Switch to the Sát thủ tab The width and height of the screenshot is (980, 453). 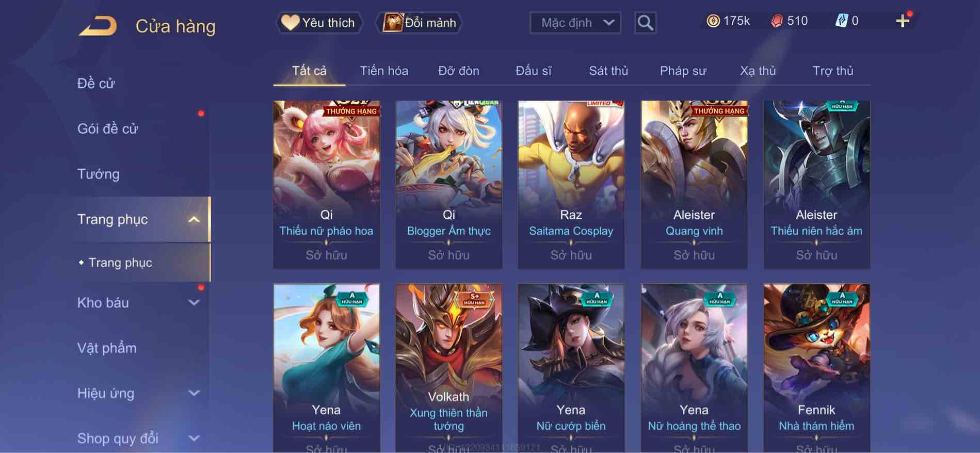[608, 71]
